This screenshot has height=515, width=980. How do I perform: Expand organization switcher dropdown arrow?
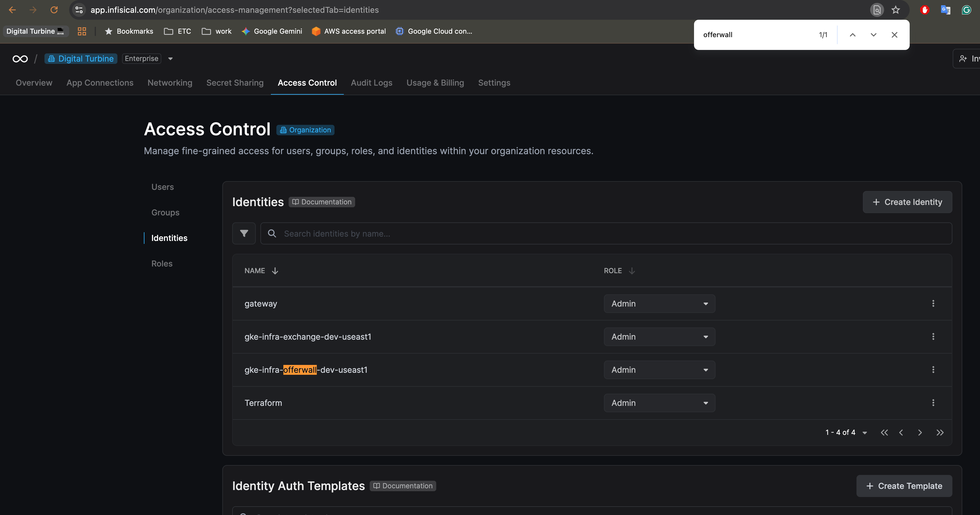point(170,59)
